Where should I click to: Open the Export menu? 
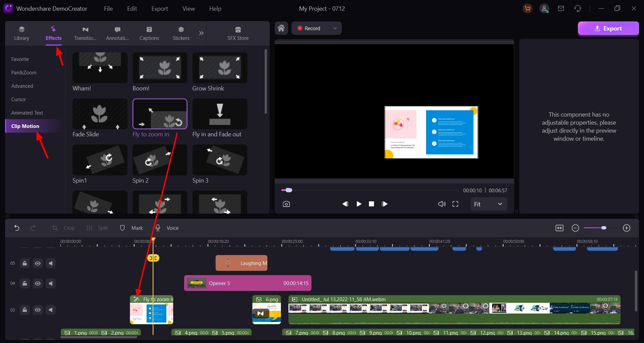click(x=159, y=9)
